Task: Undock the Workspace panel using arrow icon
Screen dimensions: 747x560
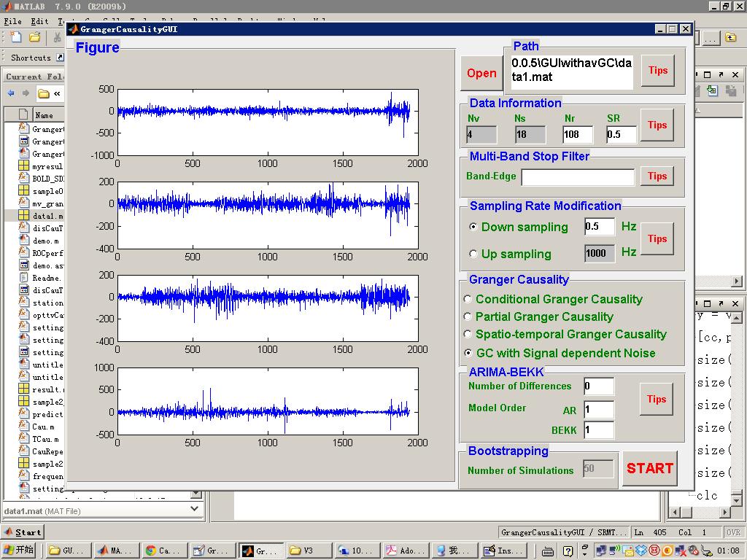Action: (x=720, y=74)
